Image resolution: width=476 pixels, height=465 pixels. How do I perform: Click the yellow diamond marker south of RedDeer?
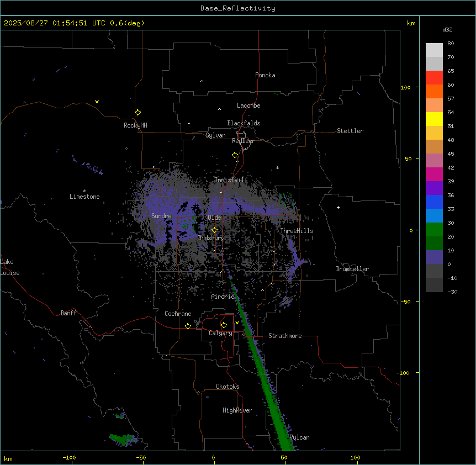(x=235, y=155)
